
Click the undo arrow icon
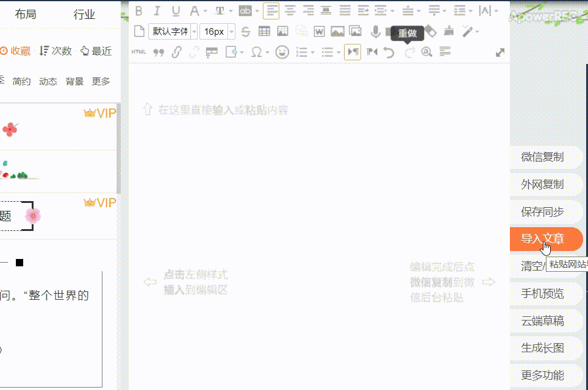point(389,52)
